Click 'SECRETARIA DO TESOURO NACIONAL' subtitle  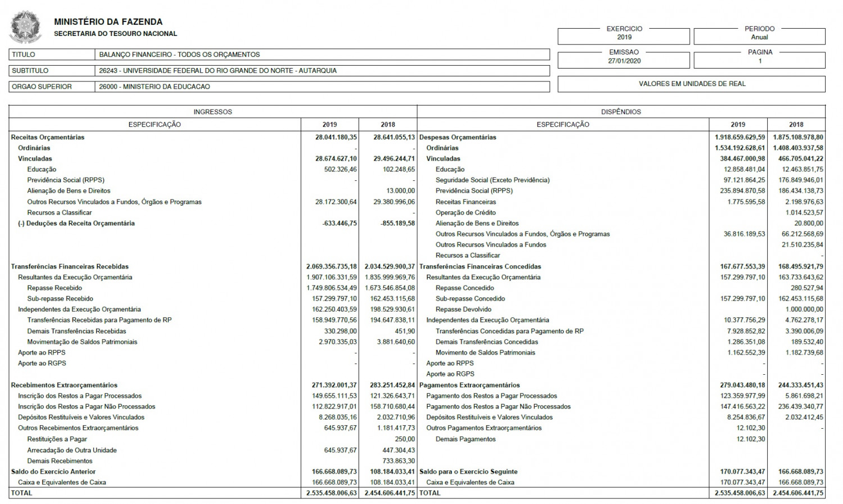115,34
